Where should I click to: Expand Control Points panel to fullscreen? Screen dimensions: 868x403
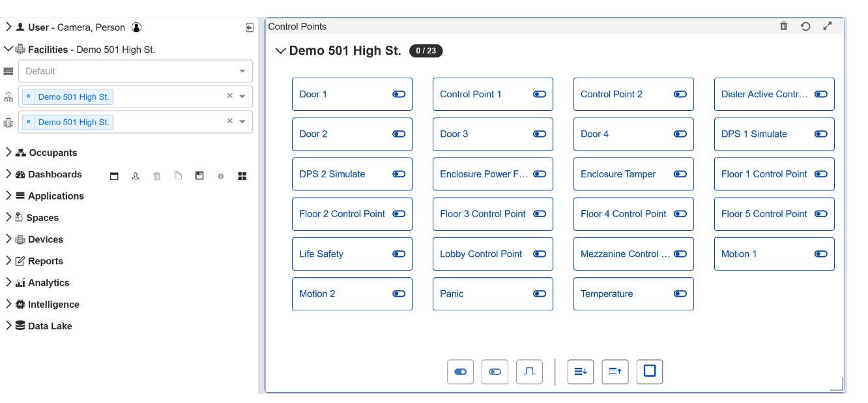click(827, 27)
